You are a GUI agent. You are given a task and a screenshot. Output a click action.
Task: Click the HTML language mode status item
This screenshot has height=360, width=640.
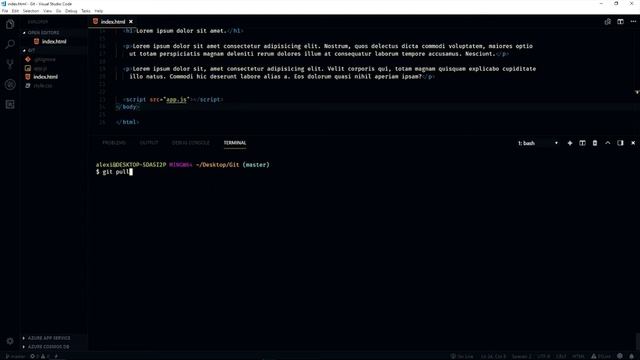tap(578, 356)
